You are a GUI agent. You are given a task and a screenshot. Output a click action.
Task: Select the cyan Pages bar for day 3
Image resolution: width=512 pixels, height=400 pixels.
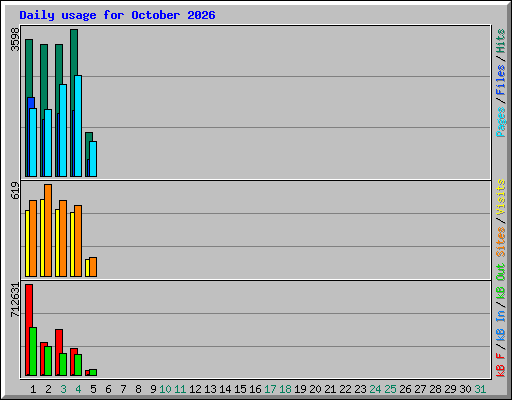63,130
